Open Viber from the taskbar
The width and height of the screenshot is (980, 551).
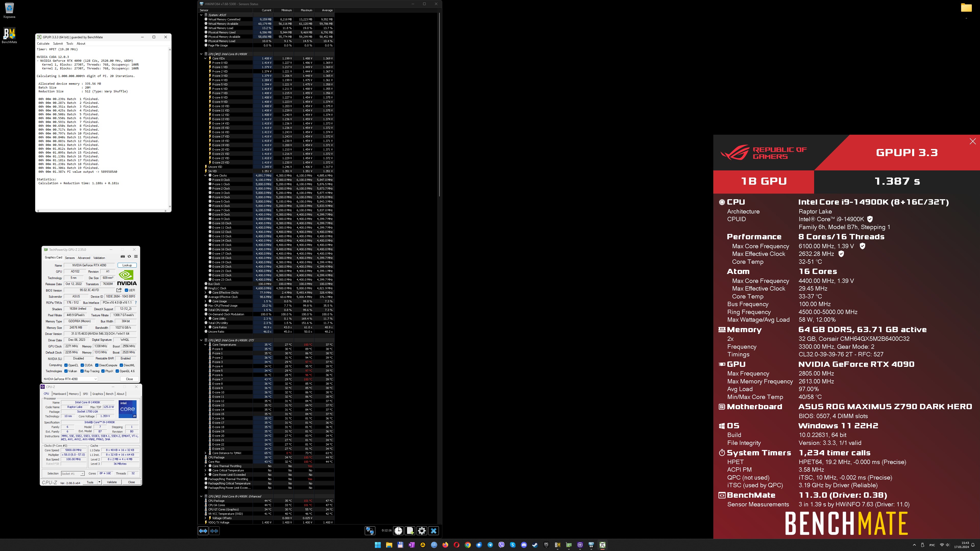click(501, 545)
